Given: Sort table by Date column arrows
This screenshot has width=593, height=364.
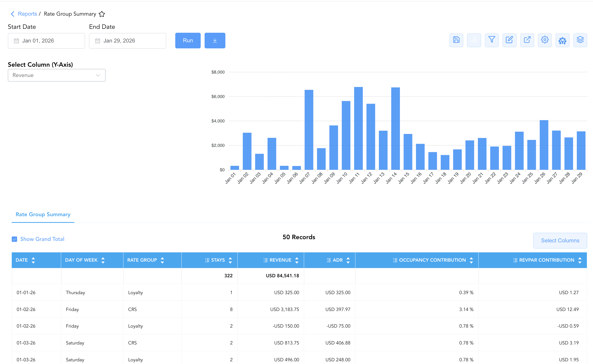Looking at the screenshot, I should tap(33, 260).
